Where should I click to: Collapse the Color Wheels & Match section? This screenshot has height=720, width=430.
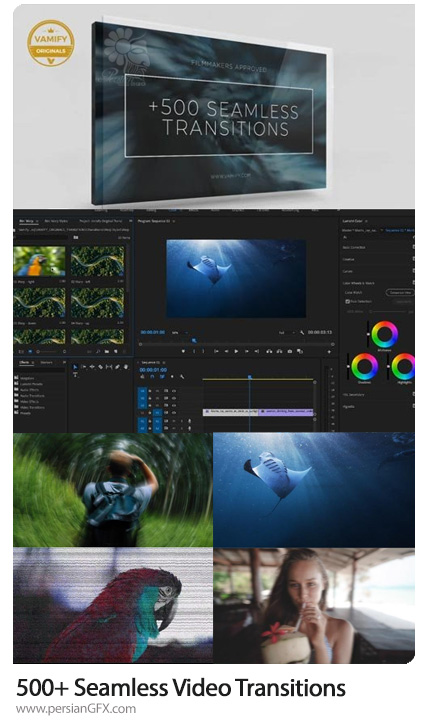click(x=358, y=283)
